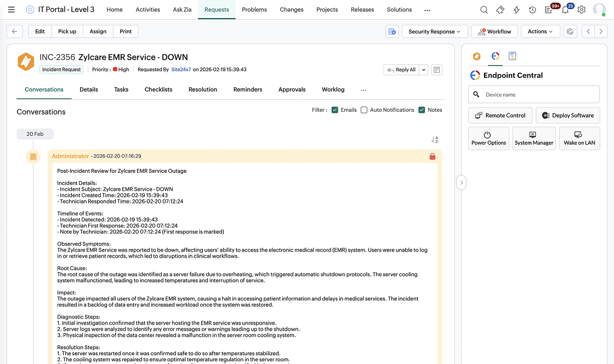
Task: Click the red lock icon on Administrator note
Action: pos(433,157)
